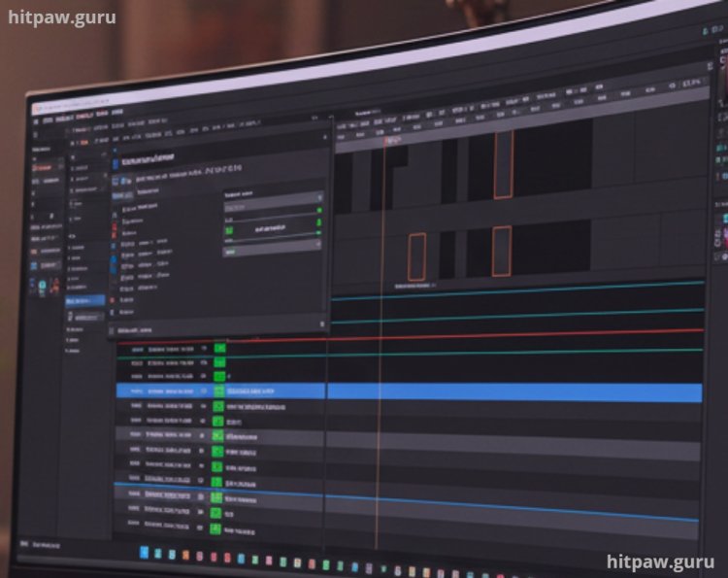Click the green icon in the highlighted blue track row
This screenshot has width=728, height=578.
point(218,391)
